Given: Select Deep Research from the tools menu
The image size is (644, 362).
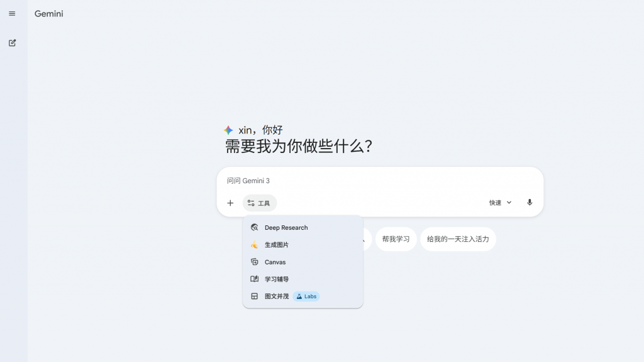Looking at the screenshot, I should pos(303,227).
